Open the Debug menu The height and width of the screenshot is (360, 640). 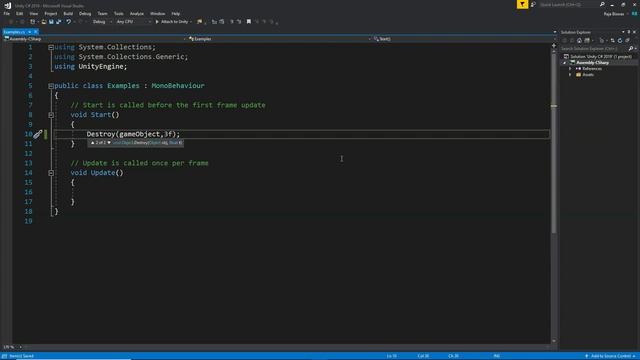click(85, 13)
